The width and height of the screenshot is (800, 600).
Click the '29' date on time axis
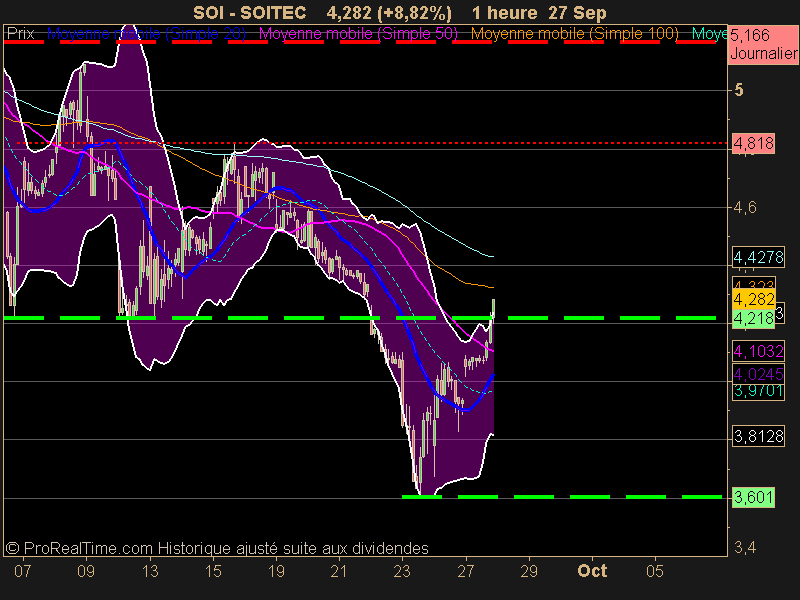pyautogui.click(x=529, y=571)
